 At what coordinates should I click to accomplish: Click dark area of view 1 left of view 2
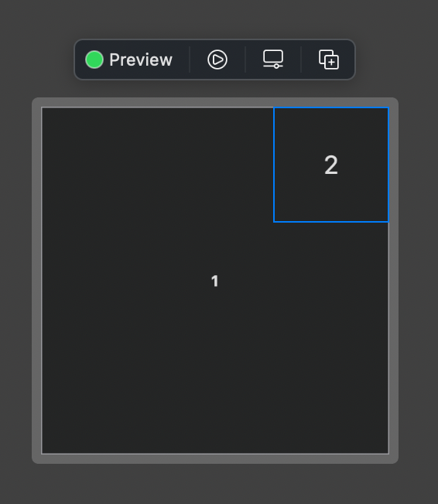tap(157, 165)
